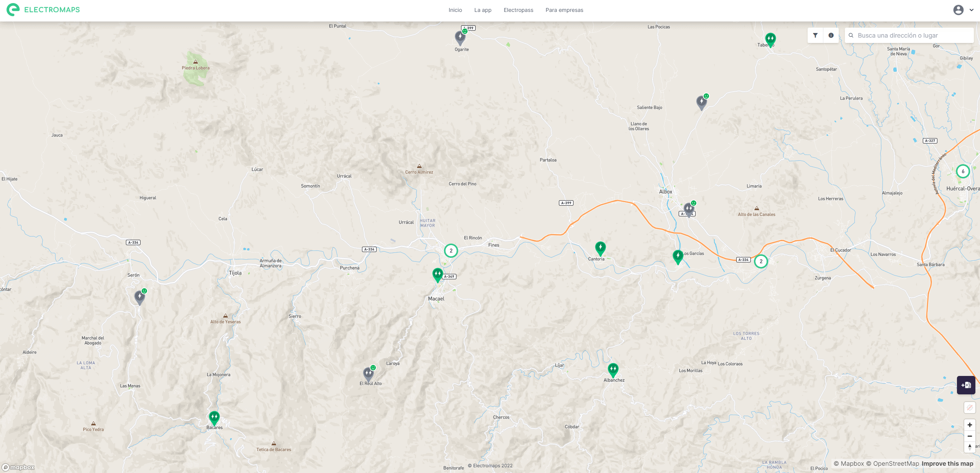This screenshot has width=980, height=473.
Task: Select the grey charger marker near Serón
Action: click(x=139, y=297)
